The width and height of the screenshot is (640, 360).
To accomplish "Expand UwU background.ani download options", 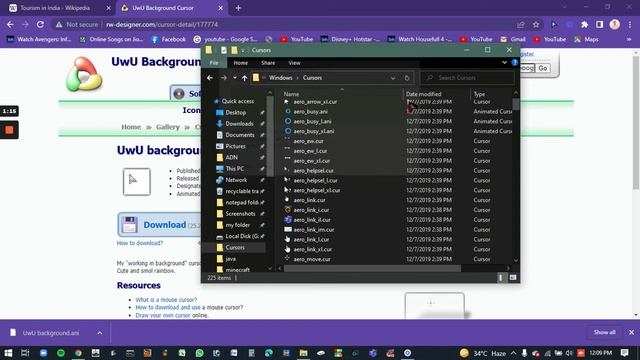I will pos(100,333).
